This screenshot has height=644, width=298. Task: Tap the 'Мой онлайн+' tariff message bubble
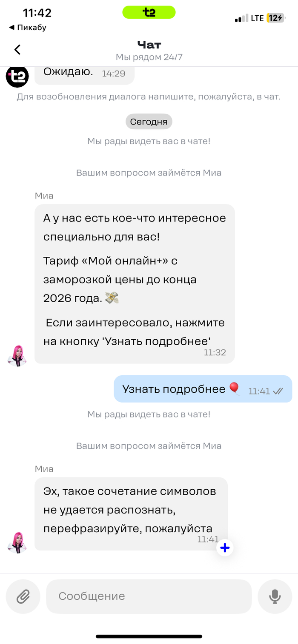[x=135, y=284]
